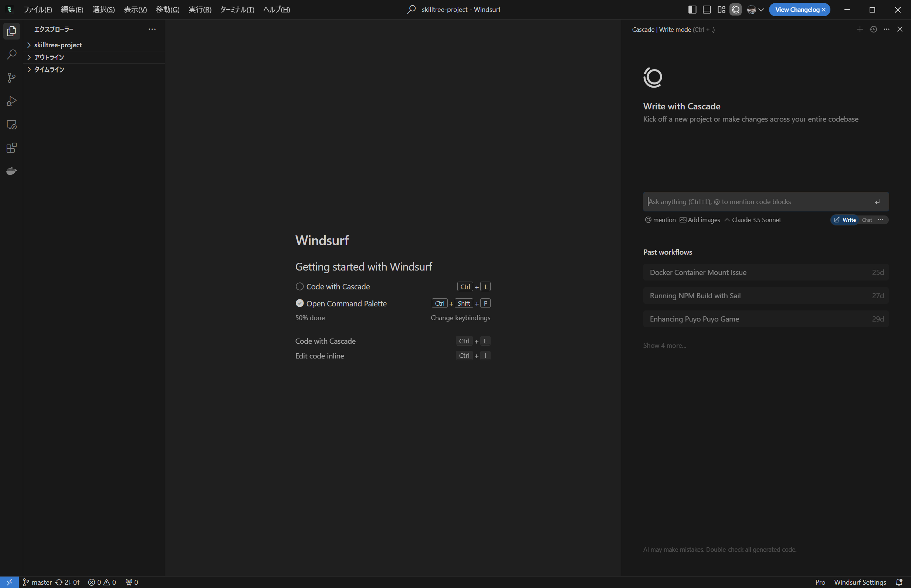The image size is (911, 588).
Task: Toggle the Cascade panel icon in title bar
Action: (736, 10)
